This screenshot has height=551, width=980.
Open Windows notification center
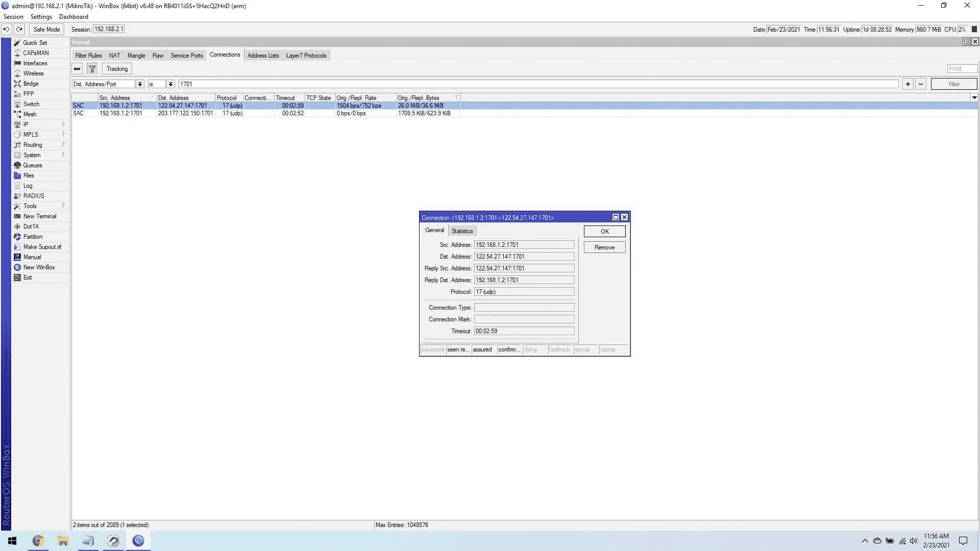click(x=963, y=541)
